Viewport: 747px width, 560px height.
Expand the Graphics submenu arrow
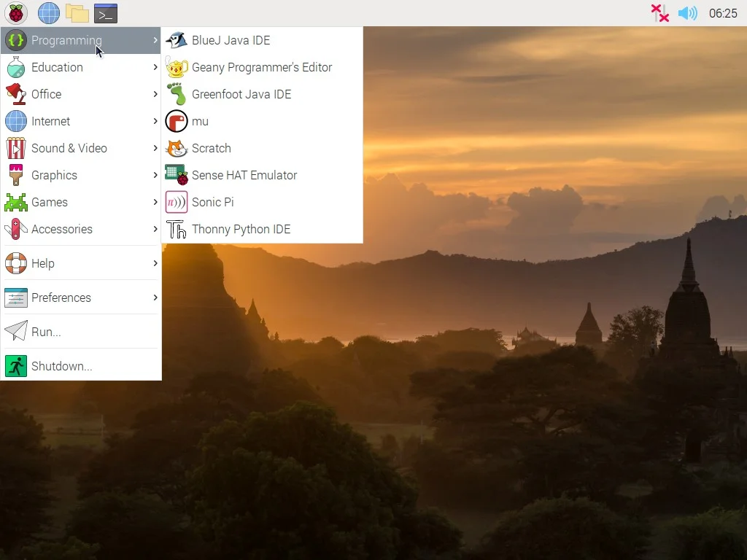click(155, 175)
